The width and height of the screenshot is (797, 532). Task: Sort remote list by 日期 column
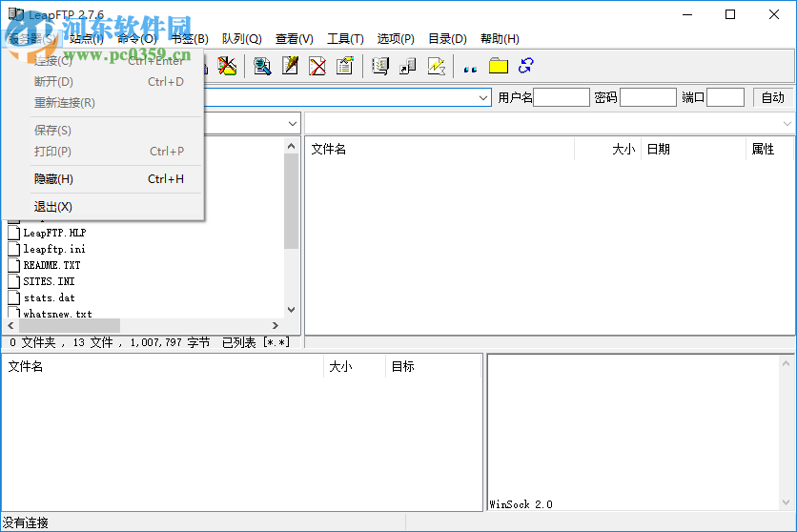(x=693, y=149)
